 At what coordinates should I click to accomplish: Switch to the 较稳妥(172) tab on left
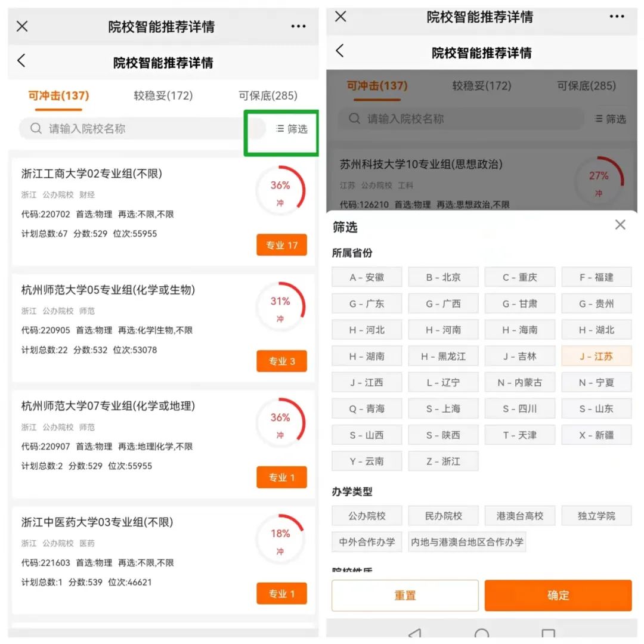pyautogui.click(x=163, y=96)
